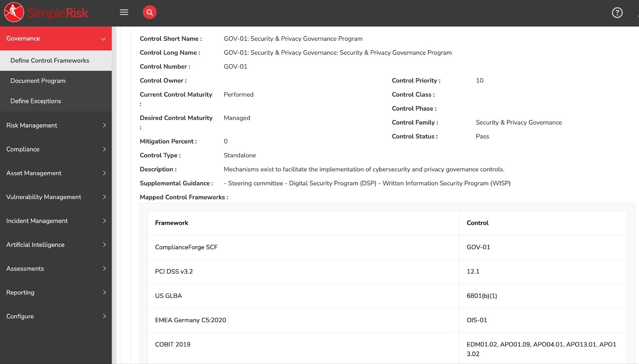Open the help question mark icon

[x=617, y=12]
